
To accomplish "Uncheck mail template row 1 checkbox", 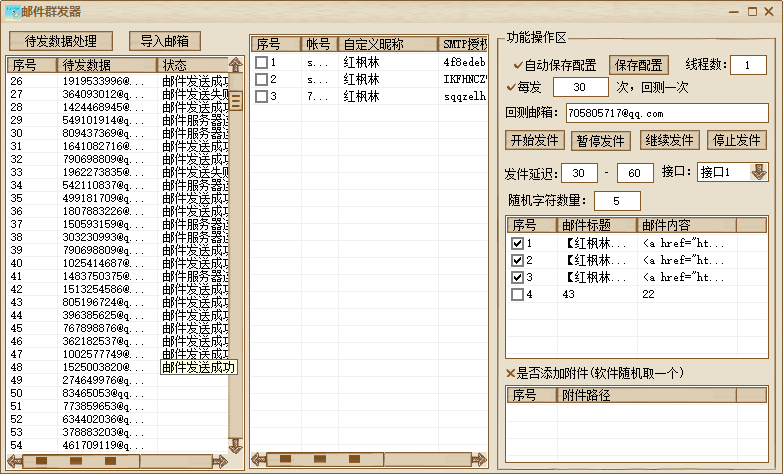I will pos(517,243).
